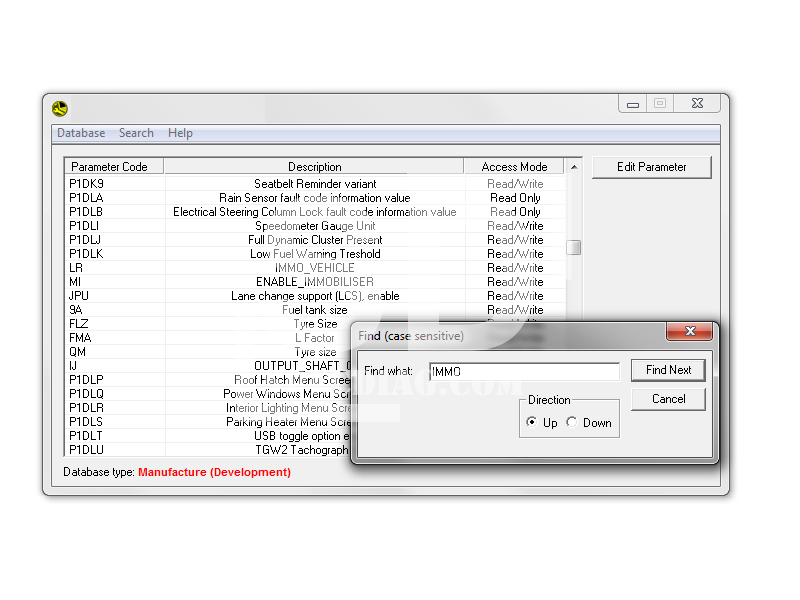Close the Find dialog with red X
The width and height of the screenshot is (800, 600).
coord(690,331)
